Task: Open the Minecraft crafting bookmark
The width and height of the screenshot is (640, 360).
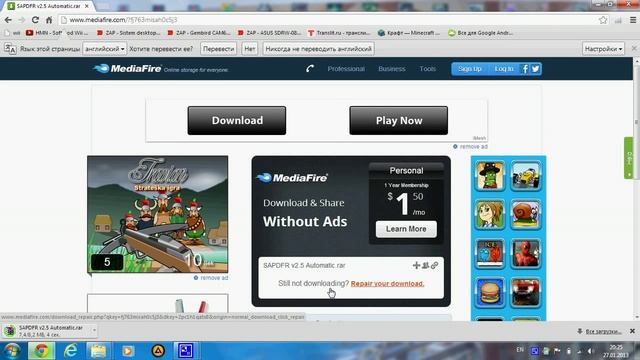Action: pos(409,33)
